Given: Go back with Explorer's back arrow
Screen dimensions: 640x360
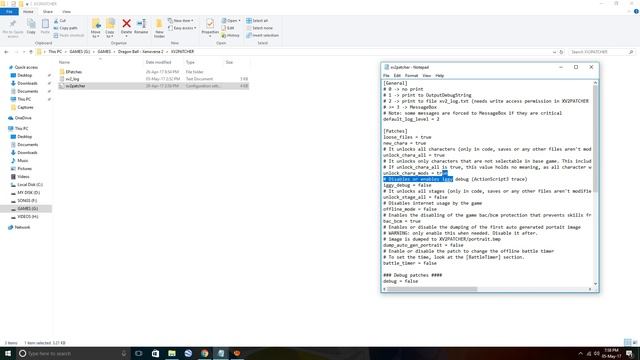Looking at the screenshot, I should click(6, 52).
